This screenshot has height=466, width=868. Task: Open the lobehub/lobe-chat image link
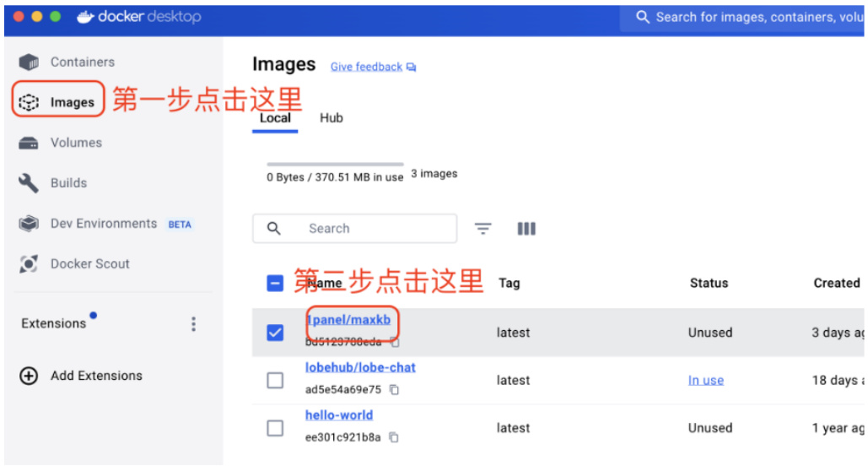point(360,367)
